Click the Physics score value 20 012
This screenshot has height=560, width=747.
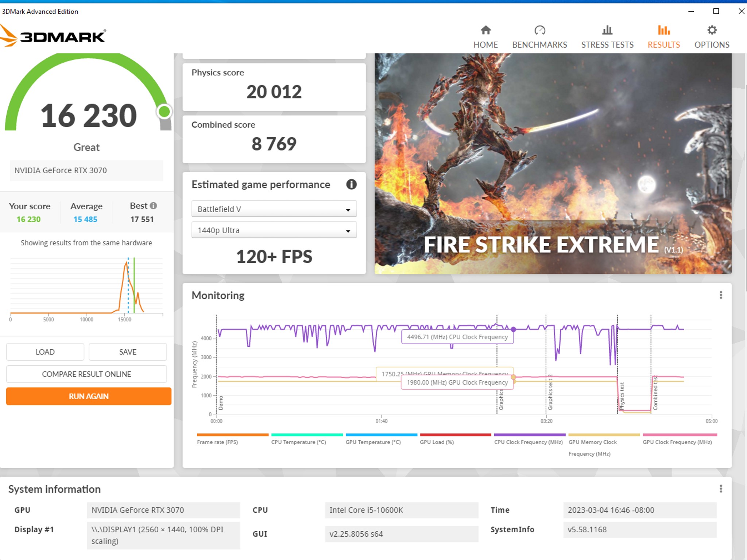(274, 92)
